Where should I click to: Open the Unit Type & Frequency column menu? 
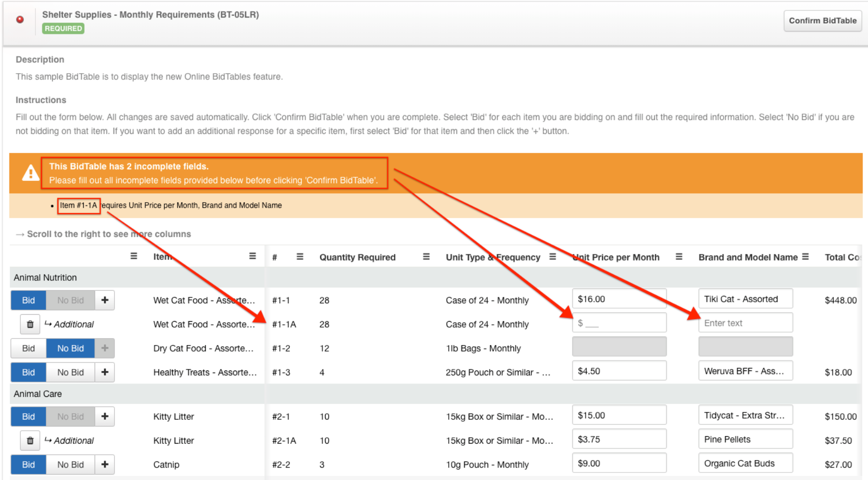[x=552, y=257]
